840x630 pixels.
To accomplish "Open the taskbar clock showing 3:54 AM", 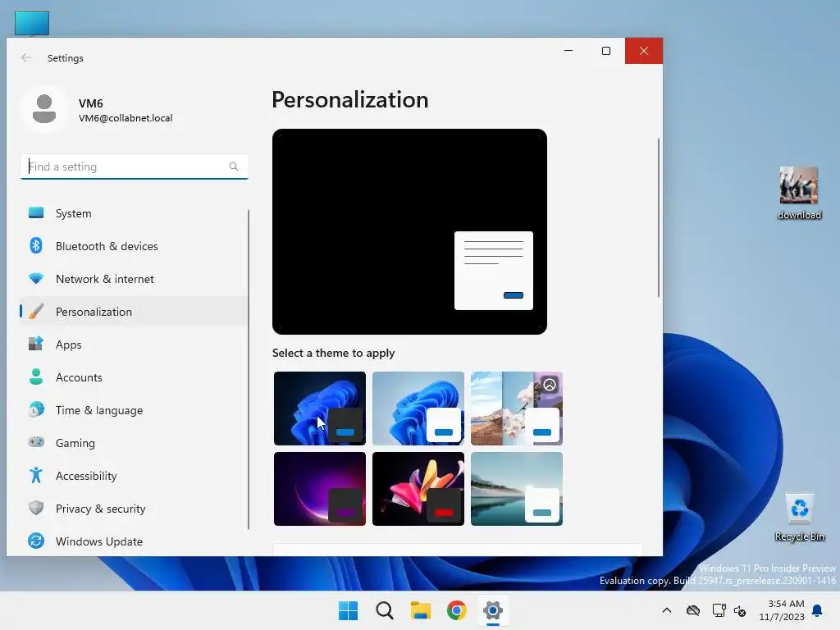I will [x=782, y=610].
